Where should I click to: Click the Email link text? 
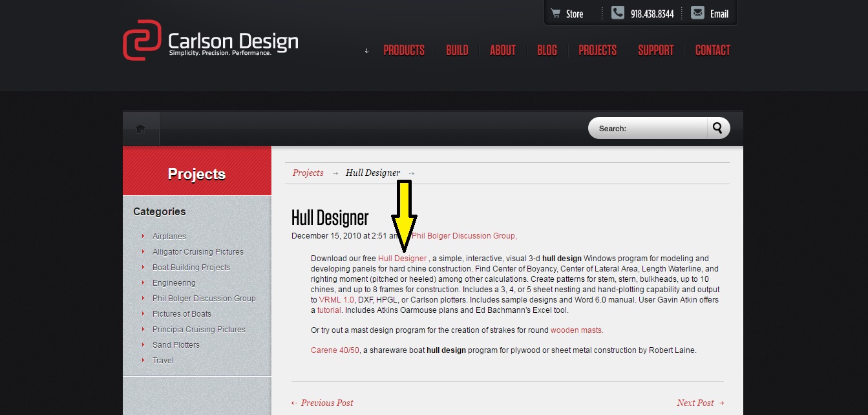[x=719, y=14]
